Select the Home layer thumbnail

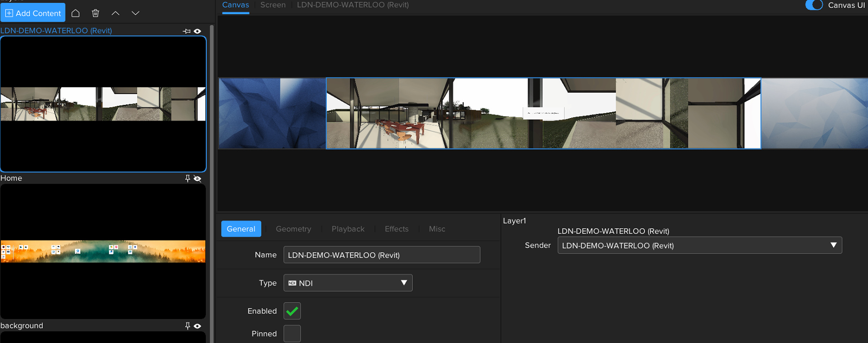[103, 251]
